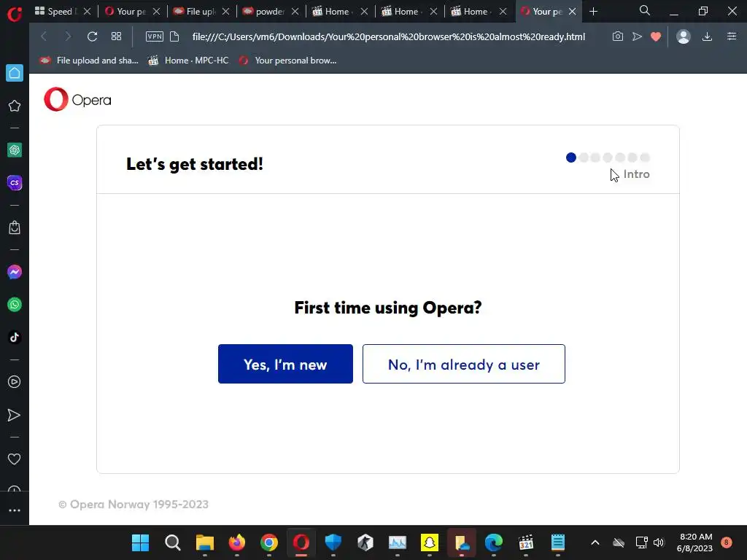
Task: Open a new tab with plus button
Action: [x=593, y=12]
